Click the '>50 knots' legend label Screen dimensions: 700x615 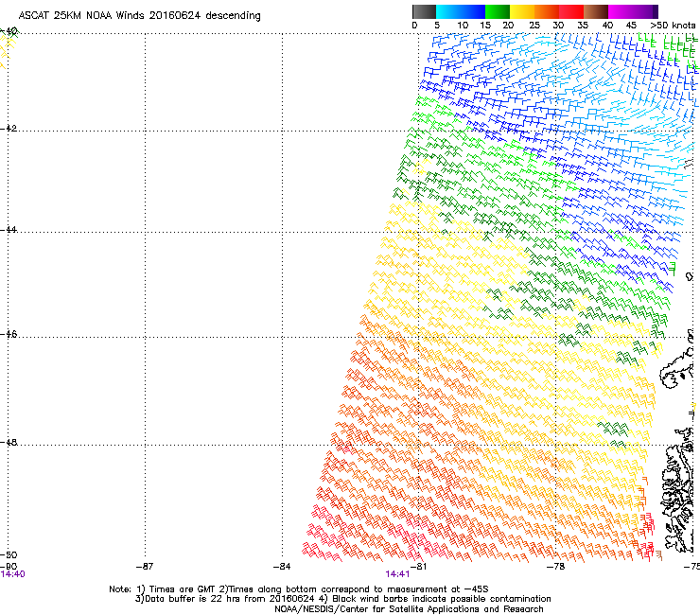coord(673,26)
